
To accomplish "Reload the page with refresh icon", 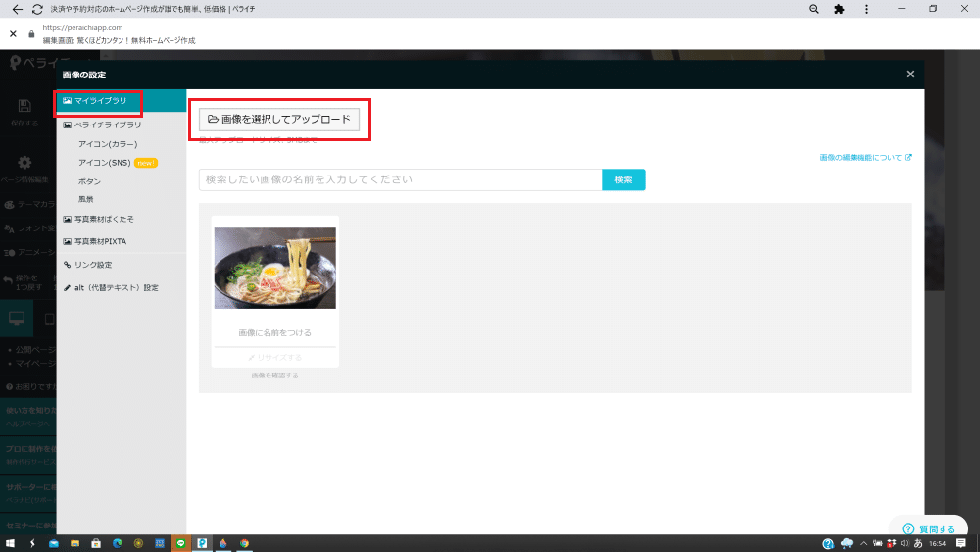I will pos(37,9).
